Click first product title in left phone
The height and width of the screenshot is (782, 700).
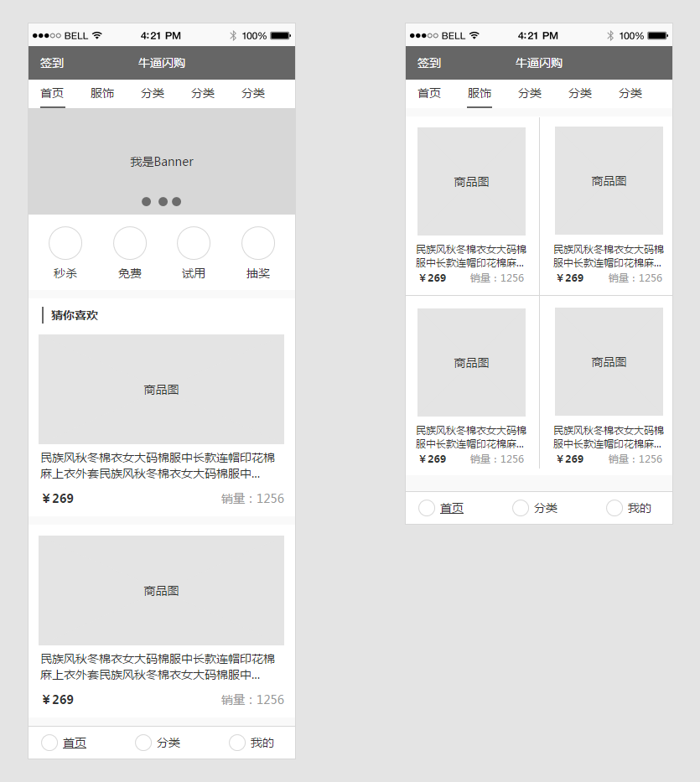tap(158, 465)
